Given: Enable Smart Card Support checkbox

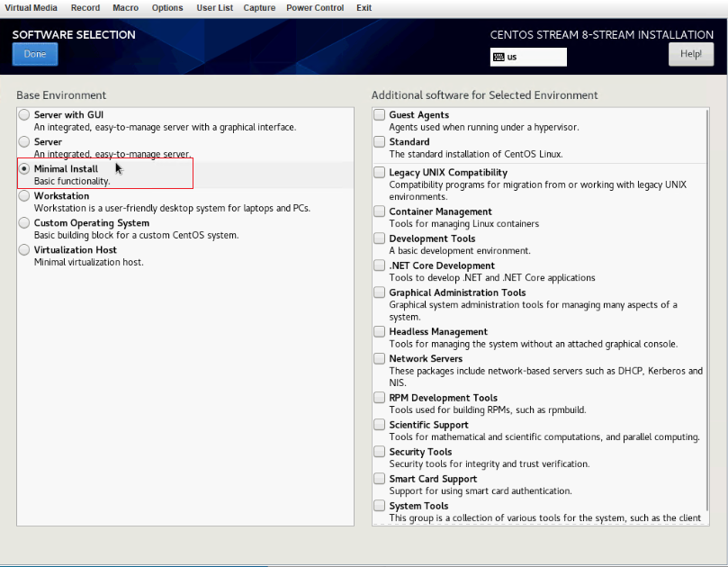Looking at the screenshot, I should [380, 478].
